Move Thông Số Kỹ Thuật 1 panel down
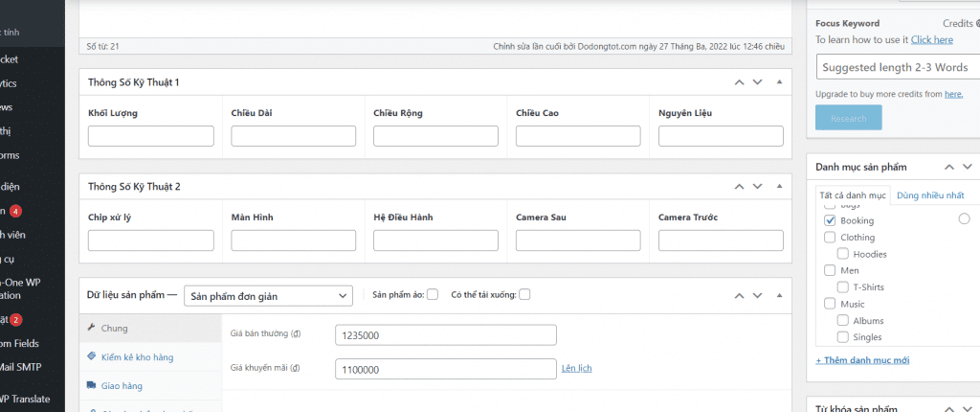The image size is (980, 412). coord(758,82)
